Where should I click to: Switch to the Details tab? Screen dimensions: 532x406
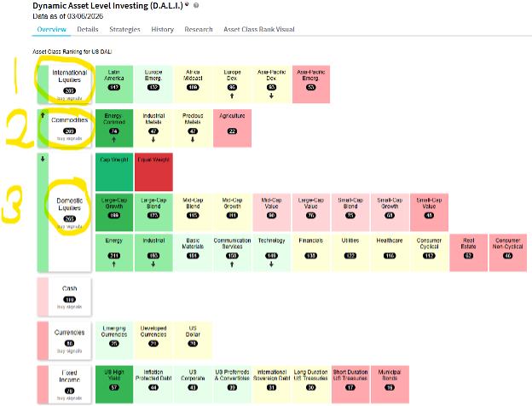pyautogui.click(x=88, y=29)
